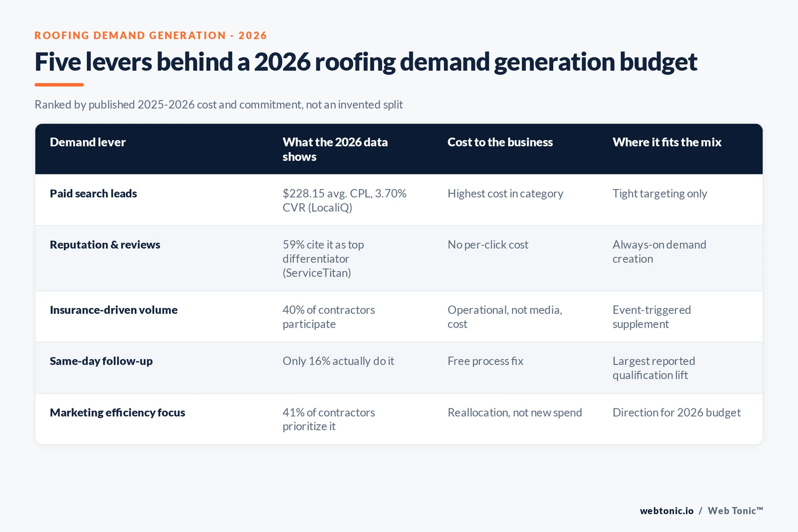Image resolution: width=798 pixels, height=532 pixels.
Task: Click the 'No per-click cost' cell
Action: 488,245
